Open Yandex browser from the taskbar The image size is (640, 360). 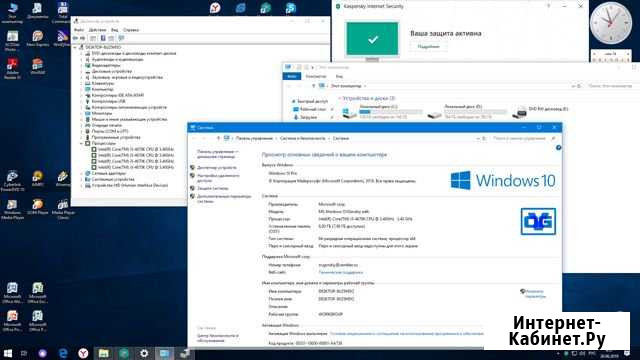tap(83, 353)
